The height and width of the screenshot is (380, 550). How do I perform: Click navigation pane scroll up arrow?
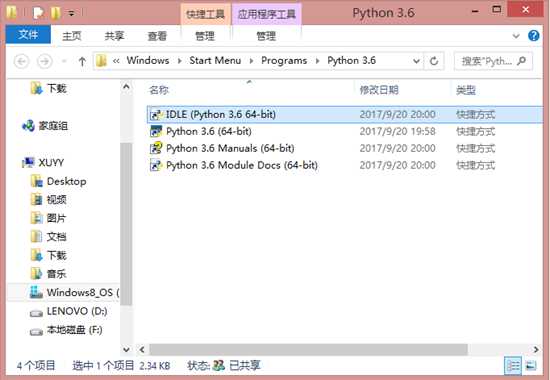click(x=126, y=87)
